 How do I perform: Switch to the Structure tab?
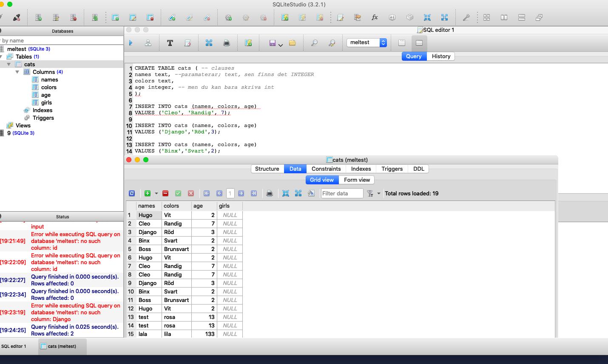[x=267, y=169]
